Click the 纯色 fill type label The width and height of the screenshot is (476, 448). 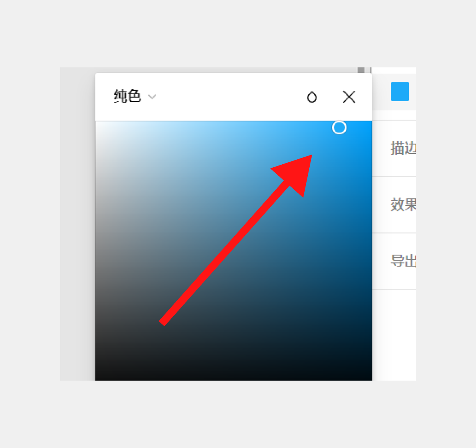pos(127,96)
